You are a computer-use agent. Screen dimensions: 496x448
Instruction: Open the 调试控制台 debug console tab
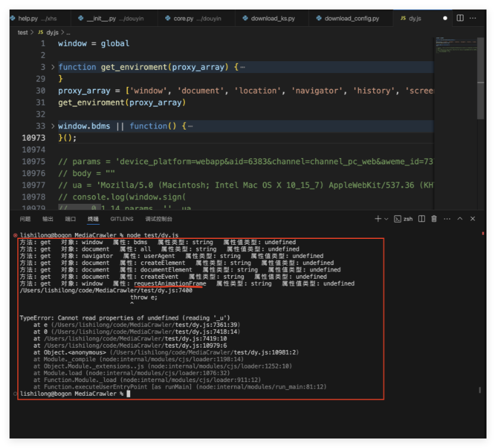click(x=159, y=219)
